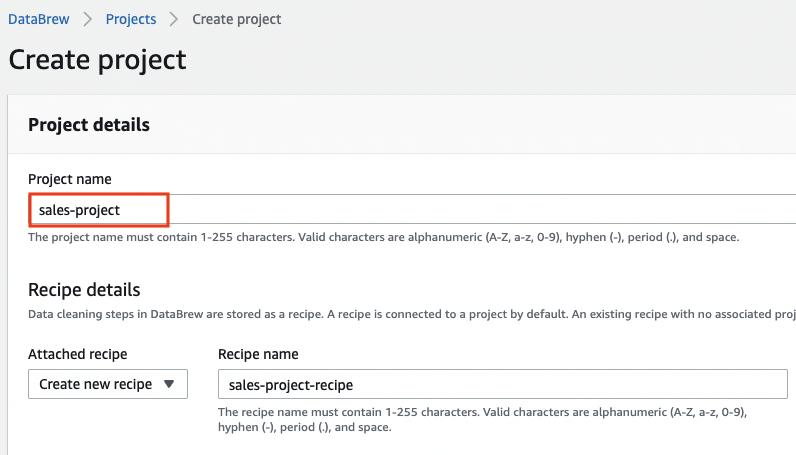This screenshot has width=796, height=455.
Task: Place cursor in 'sales-project-recipe' text
Action: click(x=290, y=385)
